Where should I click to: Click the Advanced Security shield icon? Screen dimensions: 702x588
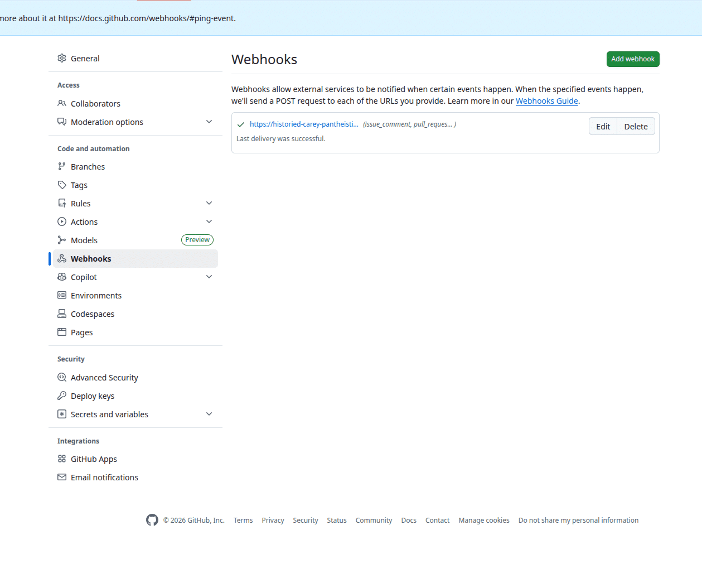point(62,377)
